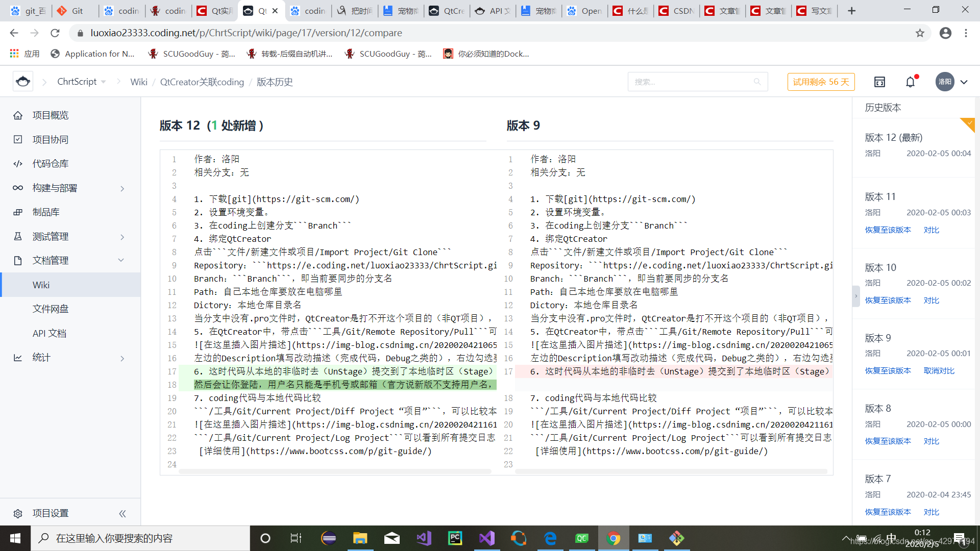Click the search input field
The width and height of the screenshot is (980, 551).
697,82
